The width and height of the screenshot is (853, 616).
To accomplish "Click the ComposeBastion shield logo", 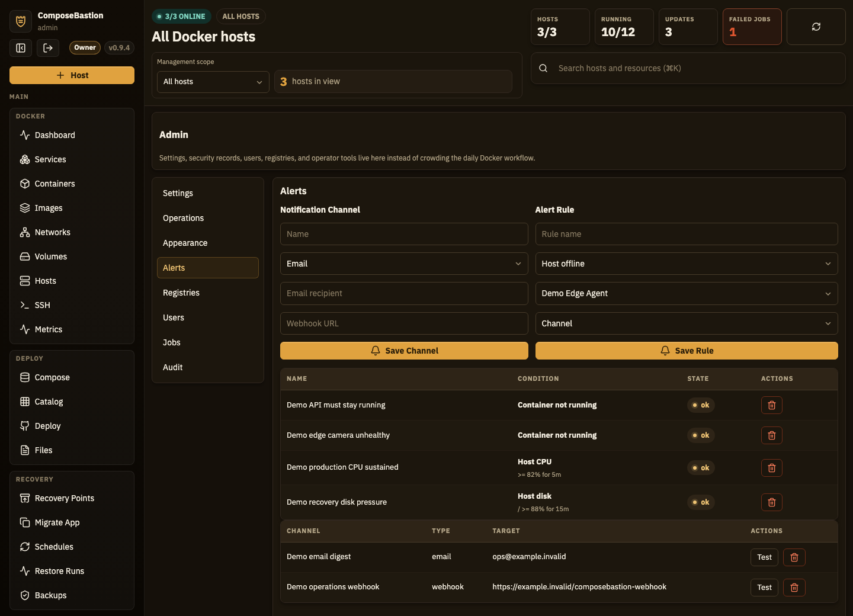I will pos(21,21).
